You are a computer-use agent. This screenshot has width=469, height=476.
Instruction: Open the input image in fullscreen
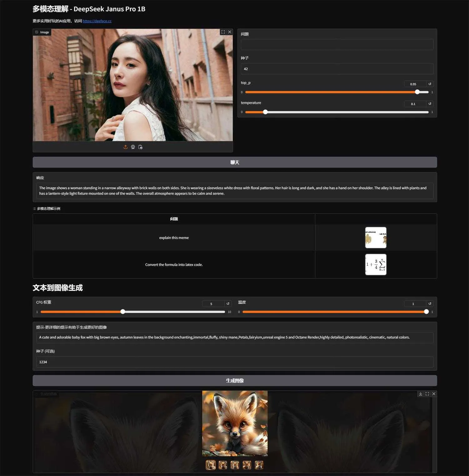tap(223, 32)
